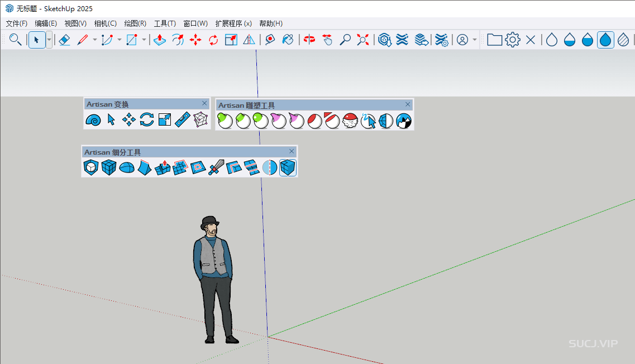Open the Extension Manager

click(x=441, y=40)
